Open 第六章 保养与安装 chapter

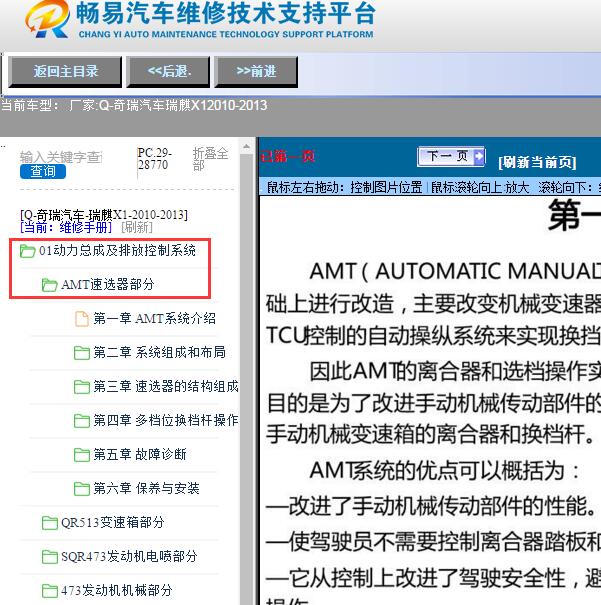pos(146,488)
